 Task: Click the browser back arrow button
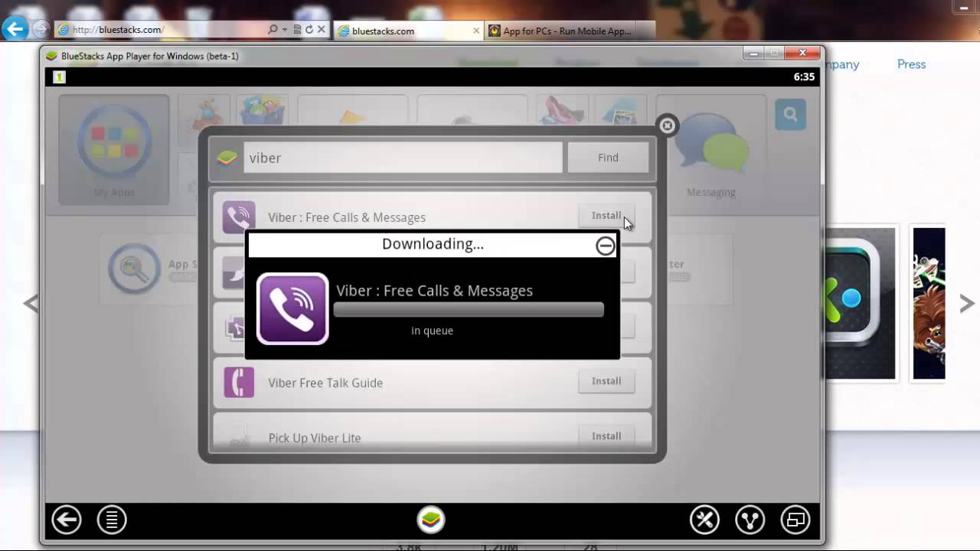point(15,29)
